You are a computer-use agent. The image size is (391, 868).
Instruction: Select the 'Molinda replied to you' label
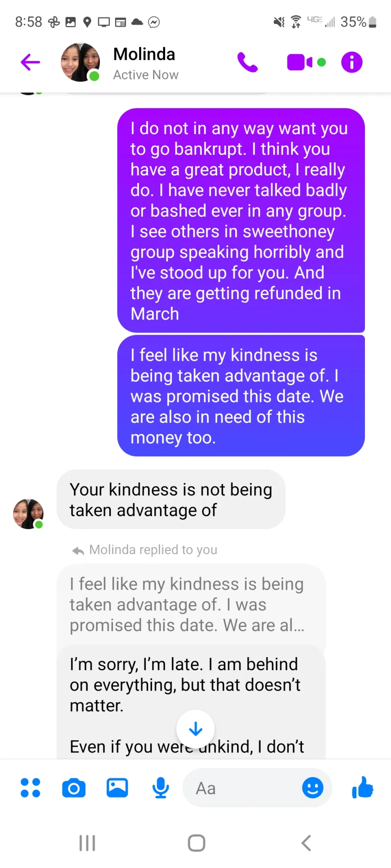(153, 550)
